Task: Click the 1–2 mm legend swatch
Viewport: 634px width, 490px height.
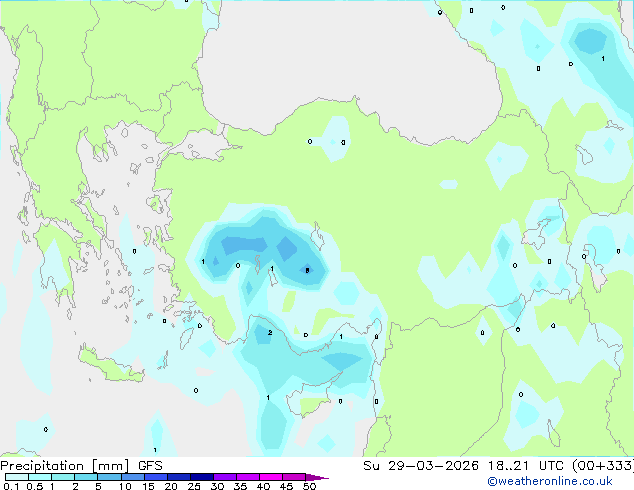Action: coord(63,477)
